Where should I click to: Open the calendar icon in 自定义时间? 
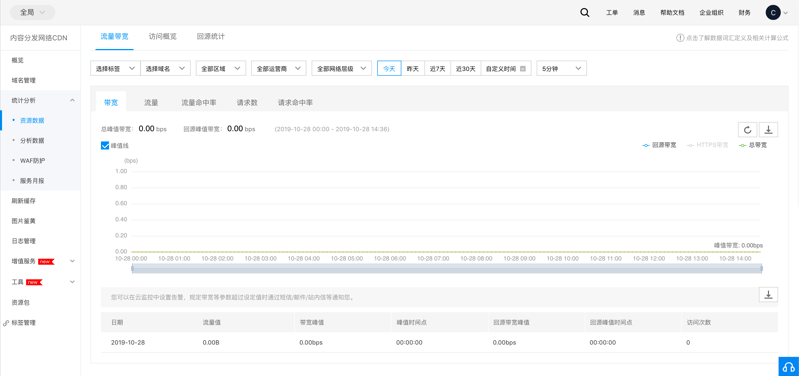(523, 68)
